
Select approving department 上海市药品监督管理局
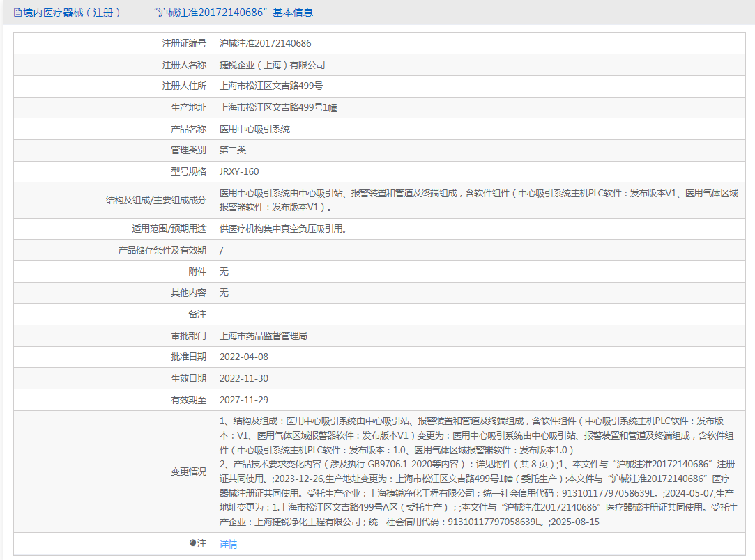(264, 336)
